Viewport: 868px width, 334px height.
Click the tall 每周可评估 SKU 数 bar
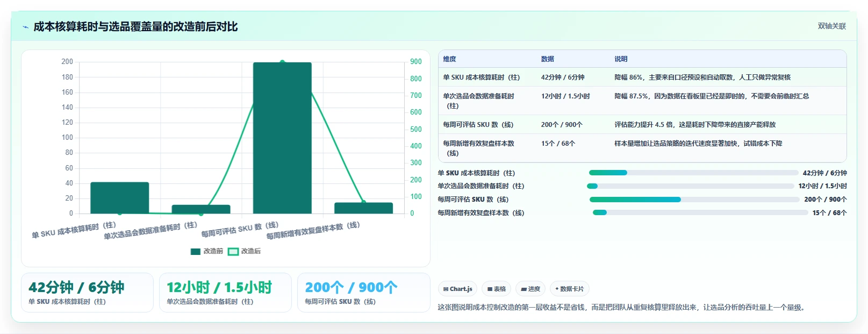point(282,138)
